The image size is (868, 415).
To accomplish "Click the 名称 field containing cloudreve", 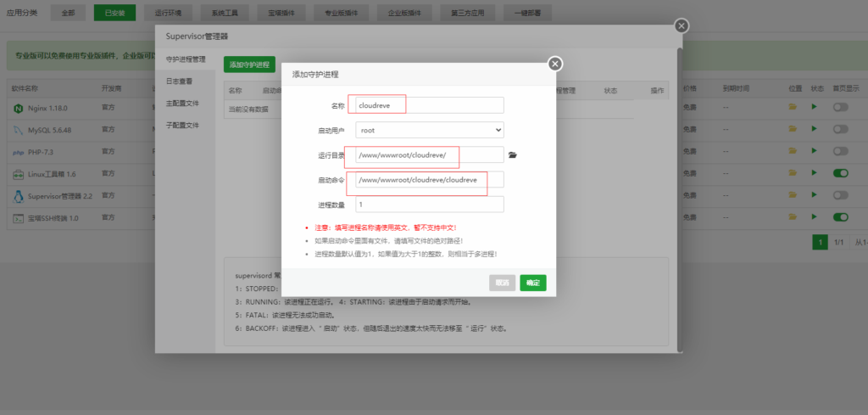I will [x=430, y=105].
